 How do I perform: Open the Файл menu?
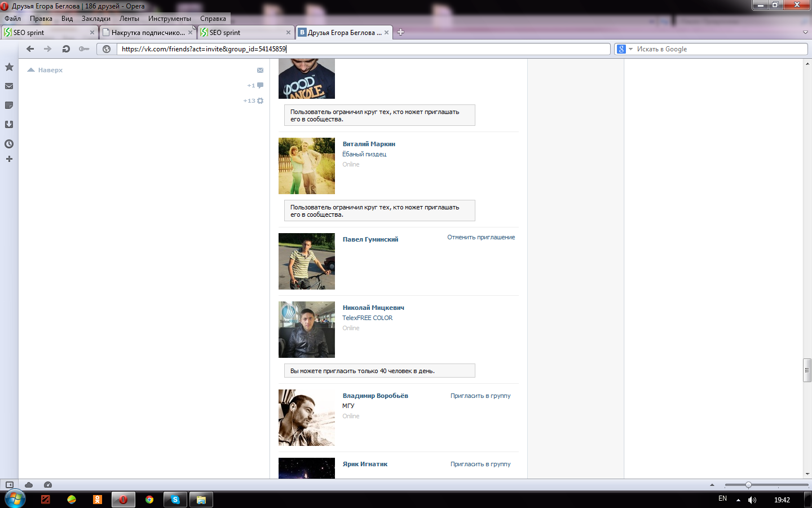point(13,19)
